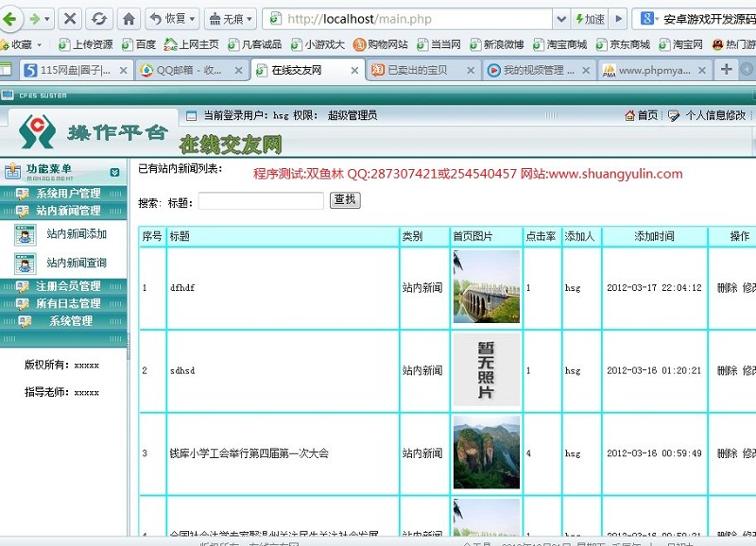
Task: Open the 凡客诚品 bookmark
Action: [254, 44]
